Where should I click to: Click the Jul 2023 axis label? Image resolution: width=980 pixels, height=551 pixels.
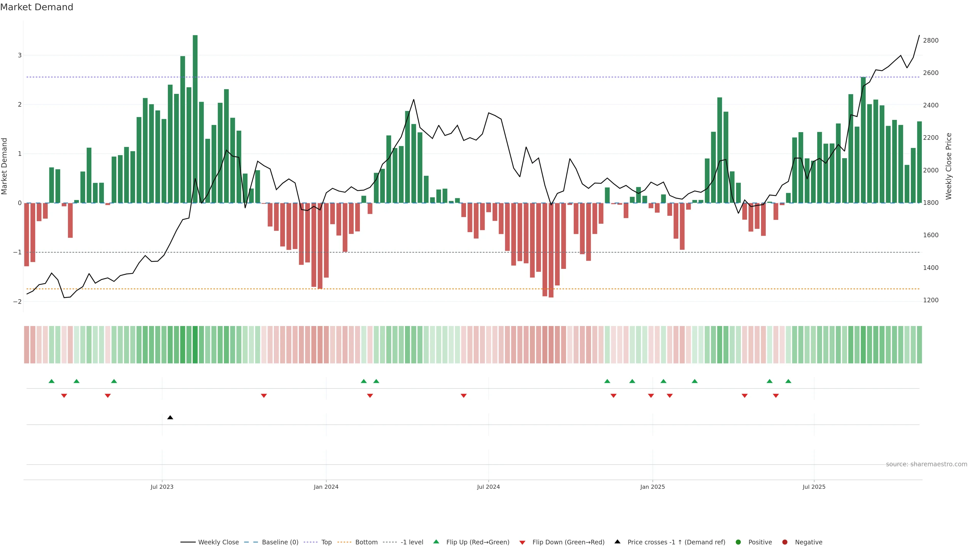coord(162,487)
